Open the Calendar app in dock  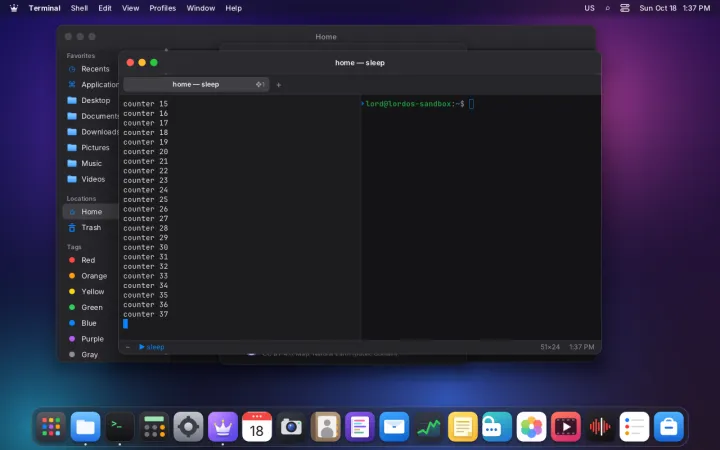[x=257, y=427]
